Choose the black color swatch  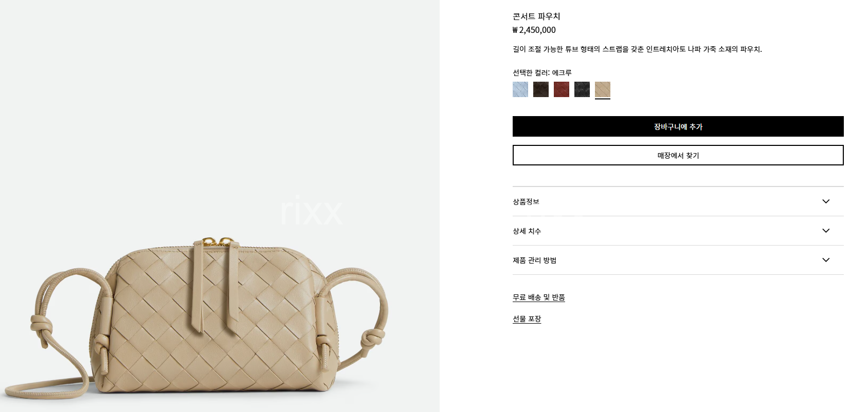pos(582,89)
